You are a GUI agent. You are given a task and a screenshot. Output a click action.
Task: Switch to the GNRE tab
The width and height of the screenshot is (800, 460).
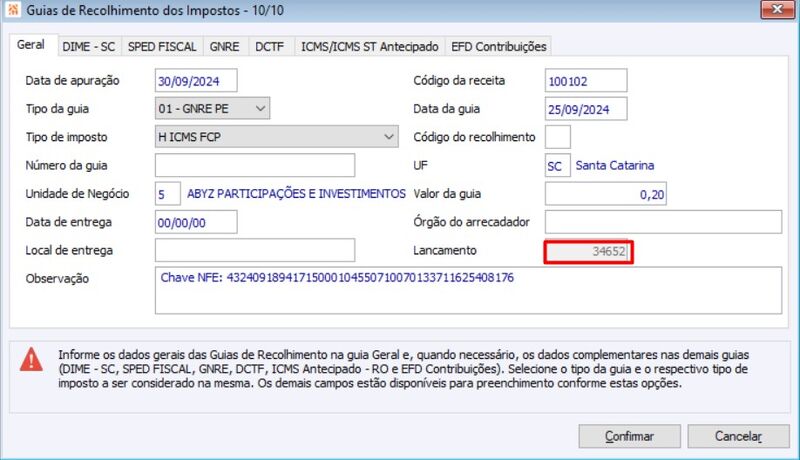[224, 46]
